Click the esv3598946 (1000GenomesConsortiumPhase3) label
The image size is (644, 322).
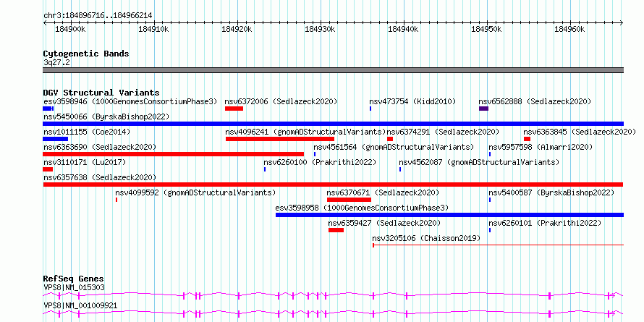[x=130, y=101]
